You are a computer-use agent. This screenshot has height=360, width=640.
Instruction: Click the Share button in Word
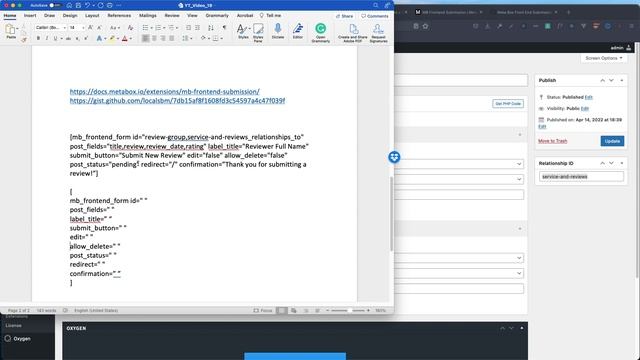point(345,16)
